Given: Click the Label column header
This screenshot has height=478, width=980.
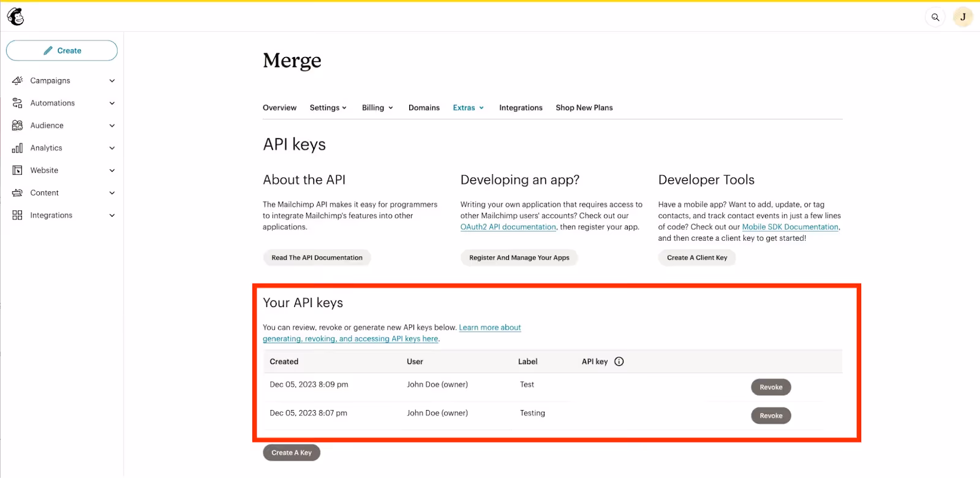Looking at the screenshot, I should [x=527, y=362].
